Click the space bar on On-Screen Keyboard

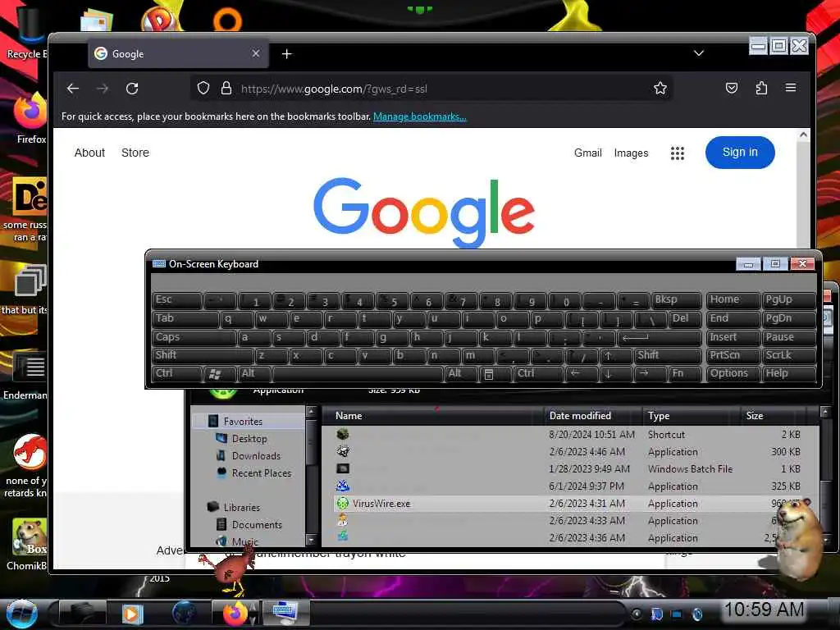(x=358, y=374)
